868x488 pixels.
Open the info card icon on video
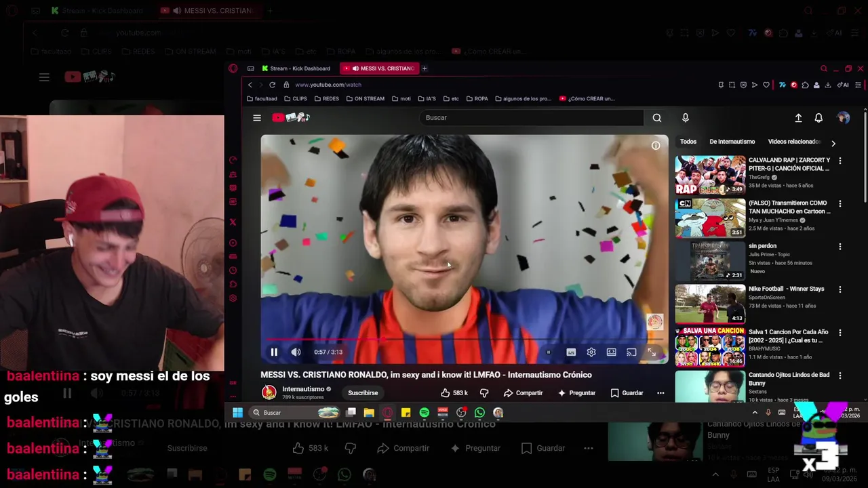pyautogui.click(x=656, y=146)
